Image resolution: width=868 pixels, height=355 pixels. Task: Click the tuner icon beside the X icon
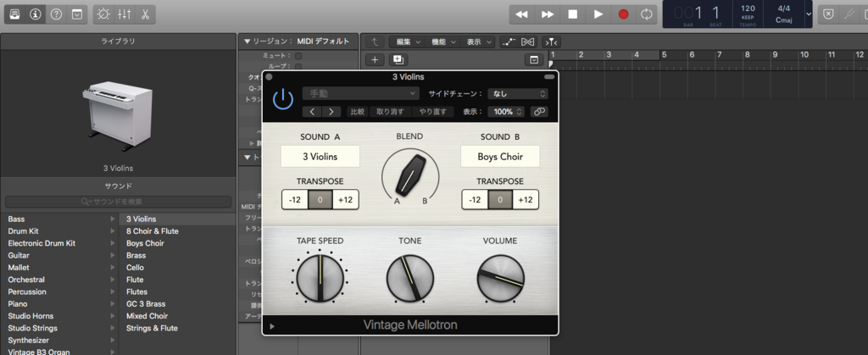[x=849, y=14]
